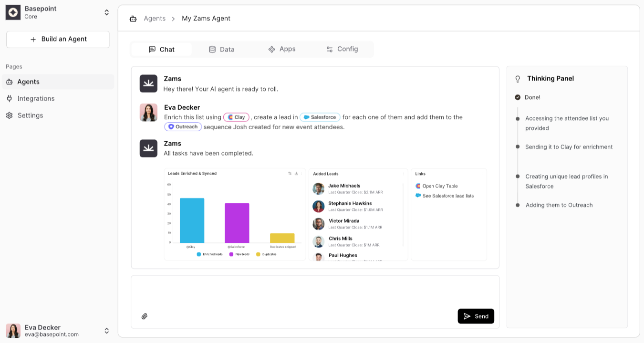The width and height of the screenshot is (644, 343).
Task: Click the Done! checkmark icon
Action: pyautogui.click(x=518, y=97)
